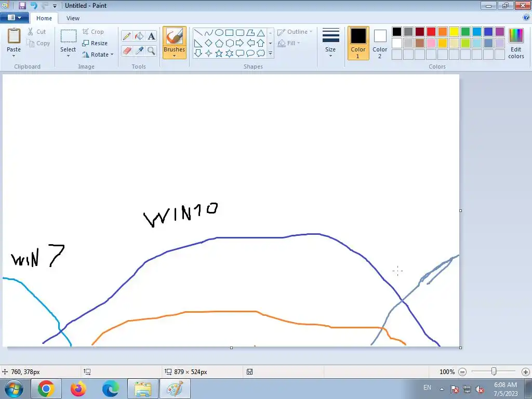532x399 pixels.
Task: Select the Magnifier tool
Action: 151,50
